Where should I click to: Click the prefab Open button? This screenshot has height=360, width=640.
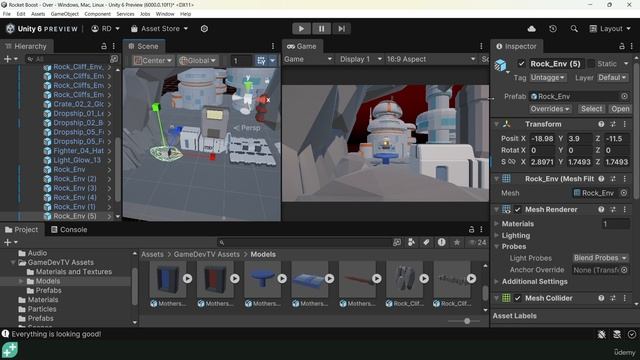pyautogui.click(x=620, y=109)
